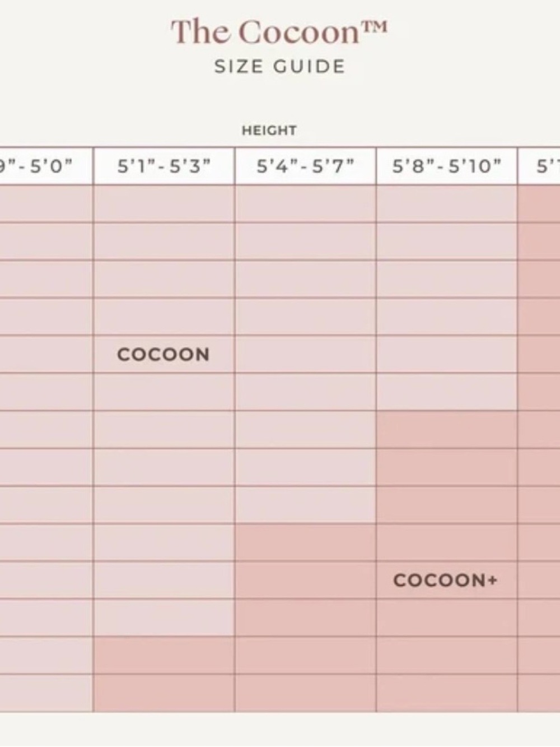
Task: Click the cell directly right of COCOON label
Action: tap(305, 354)
